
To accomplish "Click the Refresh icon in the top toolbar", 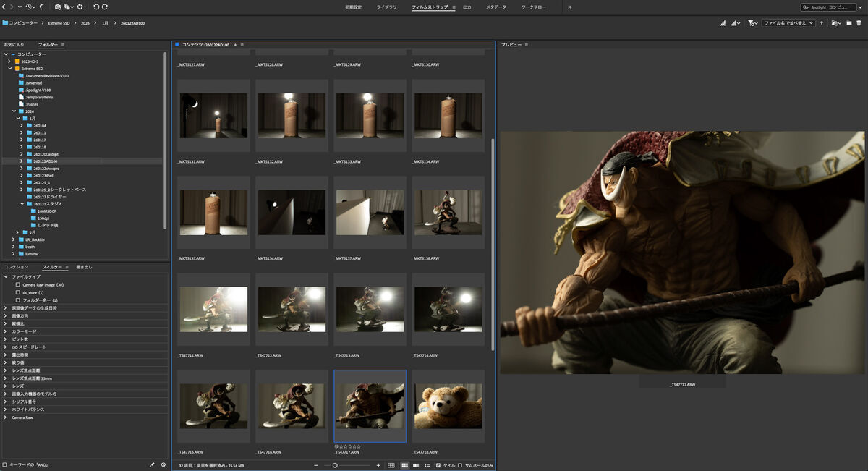I will (x=80, y=7).
